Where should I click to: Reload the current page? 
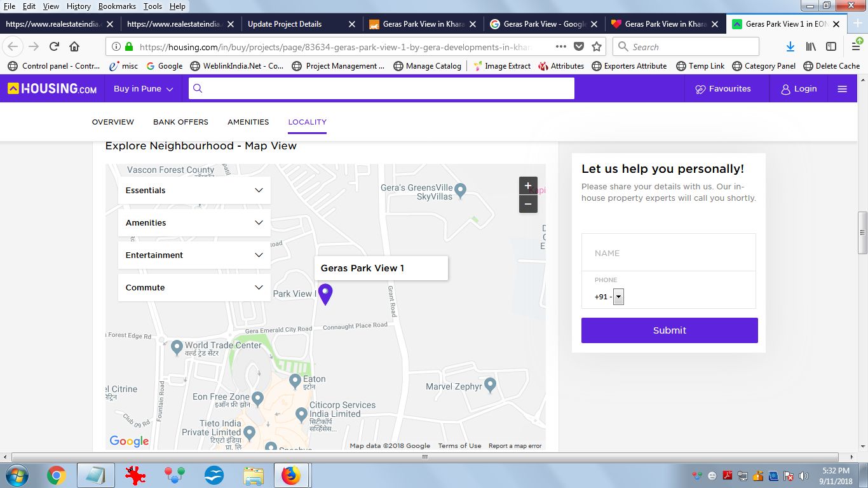[x=55, y=46]
